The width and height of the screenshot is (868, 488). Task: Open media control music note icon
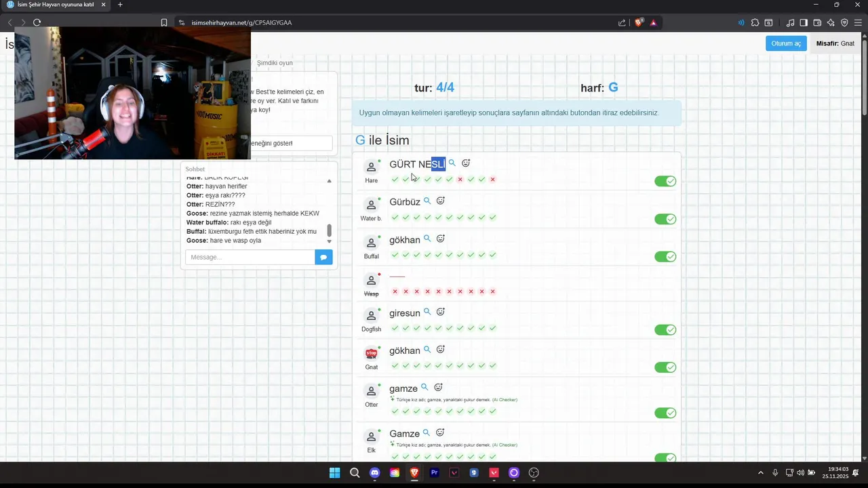coord(790,22)
